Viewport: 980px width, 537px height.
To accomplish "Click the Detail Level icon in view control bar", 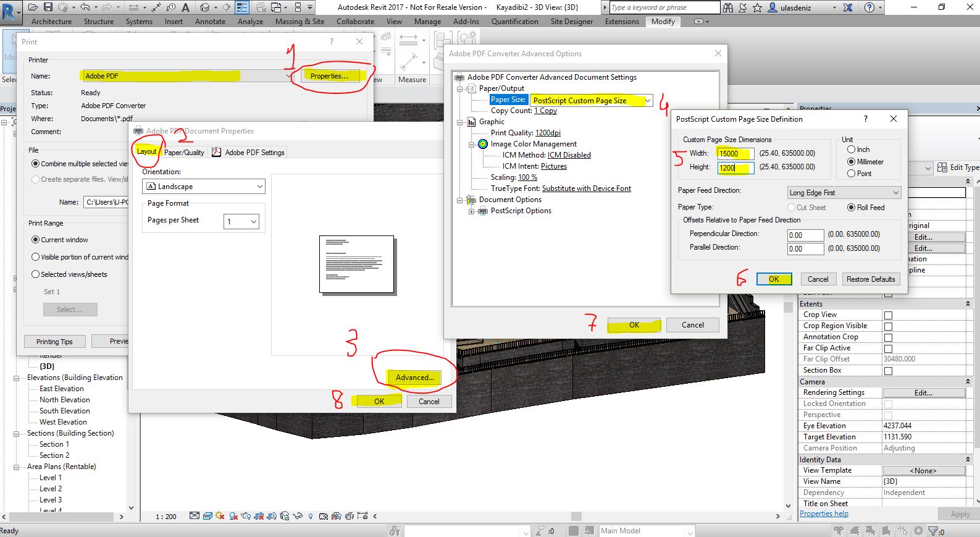I will 195,516.
